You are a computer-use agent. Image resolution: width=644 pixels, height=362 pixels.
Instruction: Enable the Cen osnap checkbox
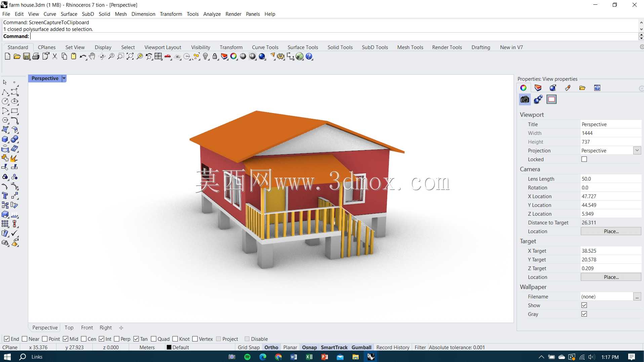pyautogui.click(x=84, y=339)
